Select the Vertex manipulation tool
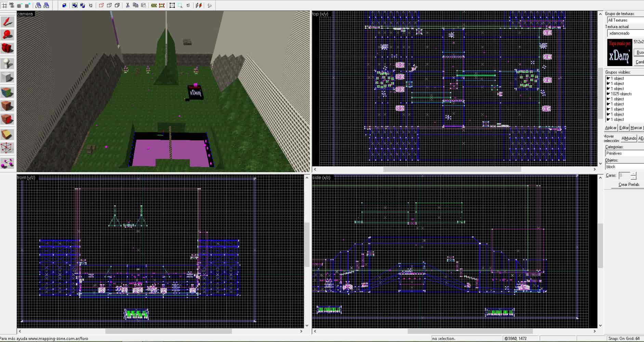This screenshot has width=644, height=342. coord(7,148)
